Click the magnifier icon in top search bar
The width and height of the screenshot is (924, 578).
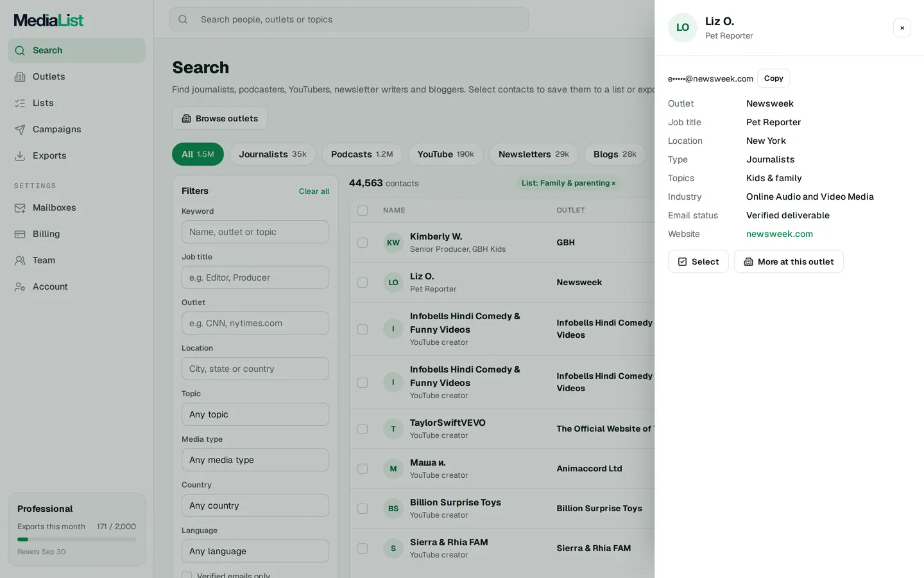tap(183, 19)
